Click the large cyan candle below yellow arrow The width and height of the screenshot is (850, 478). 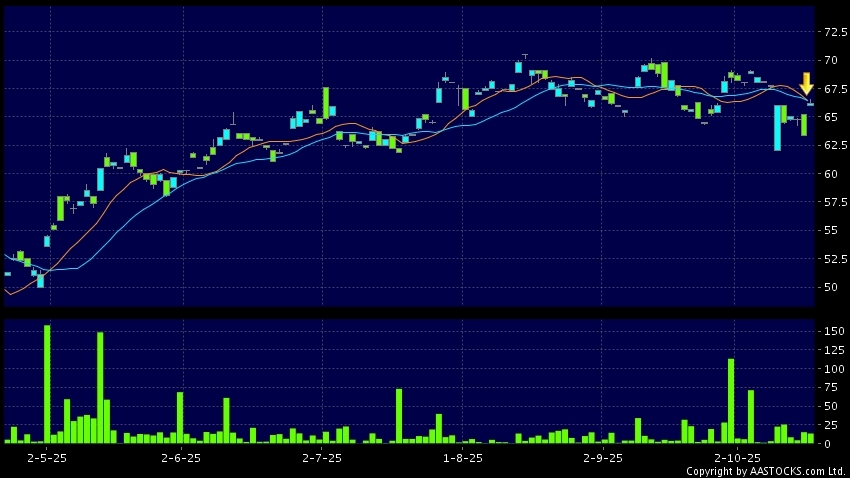pyautogui.click(x=777, y=128)
